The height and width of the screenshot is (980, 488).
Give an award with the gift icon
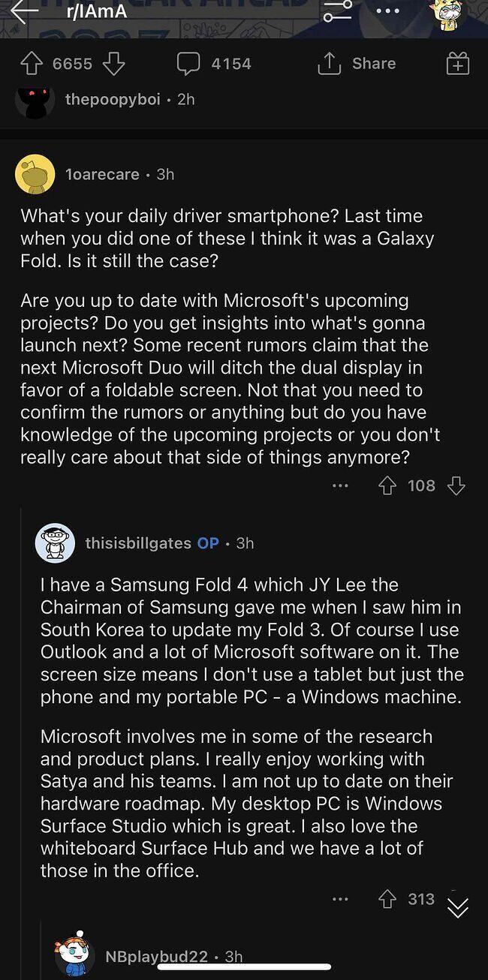click(x=457, y=65)
